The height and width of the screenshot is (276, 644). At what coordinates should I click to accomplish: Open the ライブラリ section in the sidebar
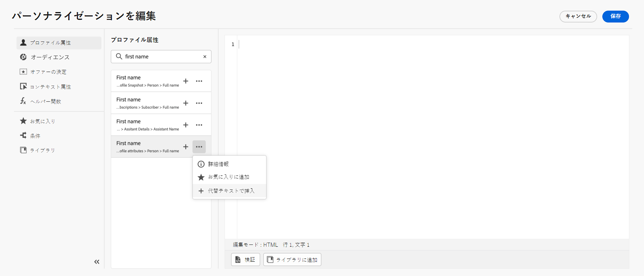(42, 150)
